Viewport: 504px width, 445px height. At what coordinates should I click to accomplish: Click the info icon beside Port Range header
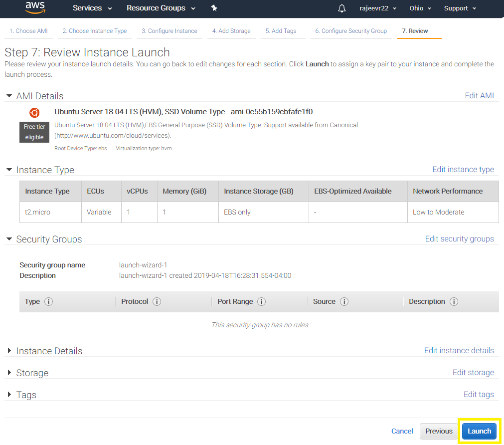(263, 301)
